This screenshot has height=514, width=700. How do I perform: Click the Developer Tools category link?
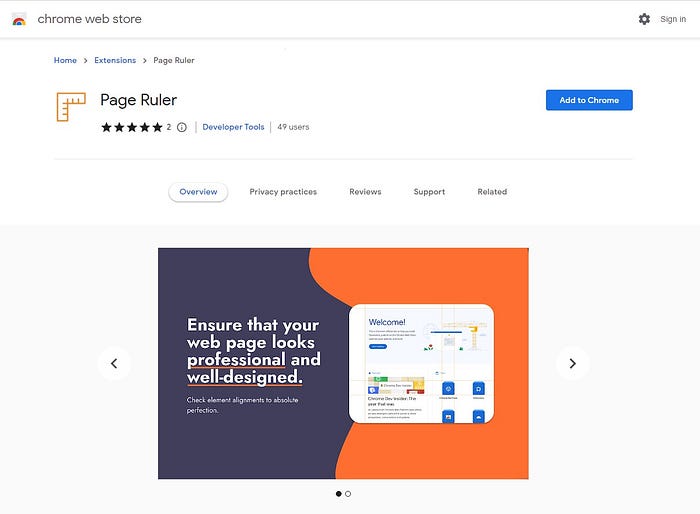coord(233,127)
